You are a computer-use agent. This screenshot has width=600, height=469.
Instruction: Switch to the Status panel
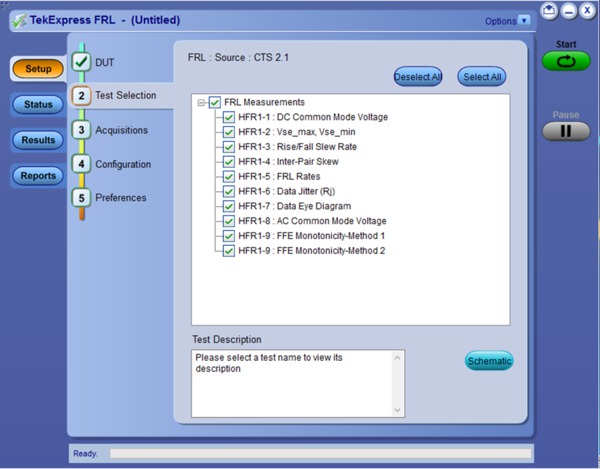coord(38,104)
